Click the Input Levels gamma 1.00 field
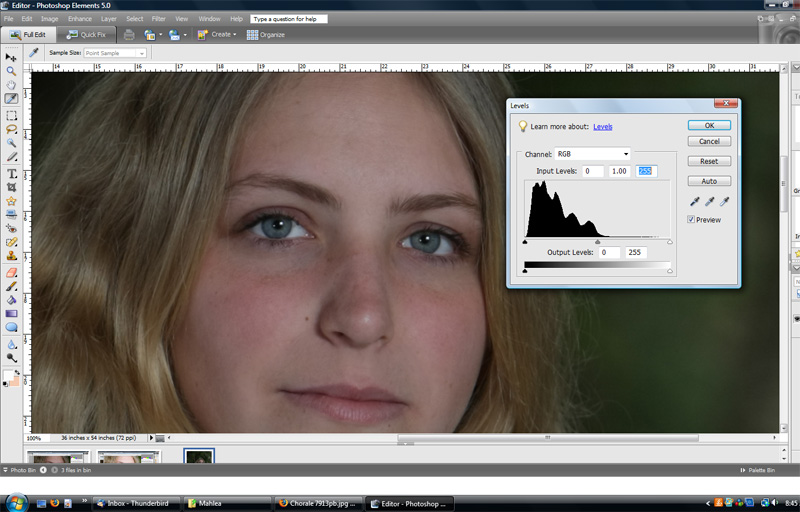 pos(619,171)
